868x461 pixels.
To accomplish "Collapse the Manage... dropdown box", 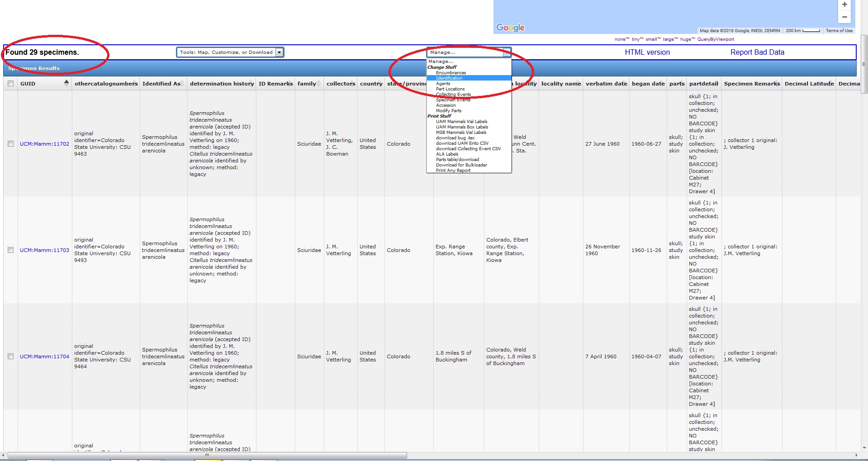I will (x=469, y=52).
